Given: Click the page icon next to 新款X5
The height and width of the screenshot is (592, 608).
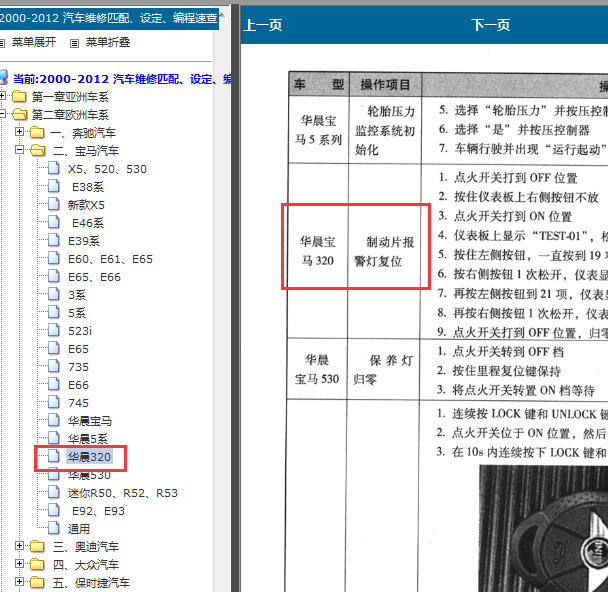Looking at the screenshot, I should click(54, 204).
